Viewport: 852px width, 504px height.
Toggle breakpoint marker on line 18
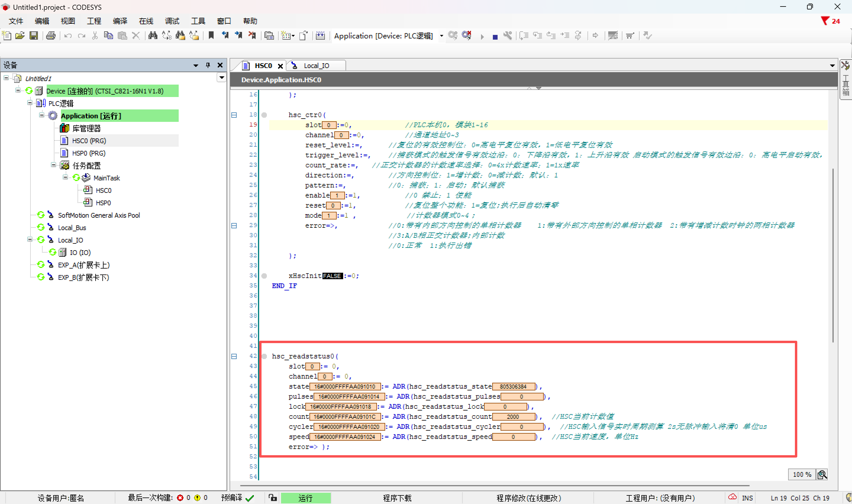(x=264, y=115)
